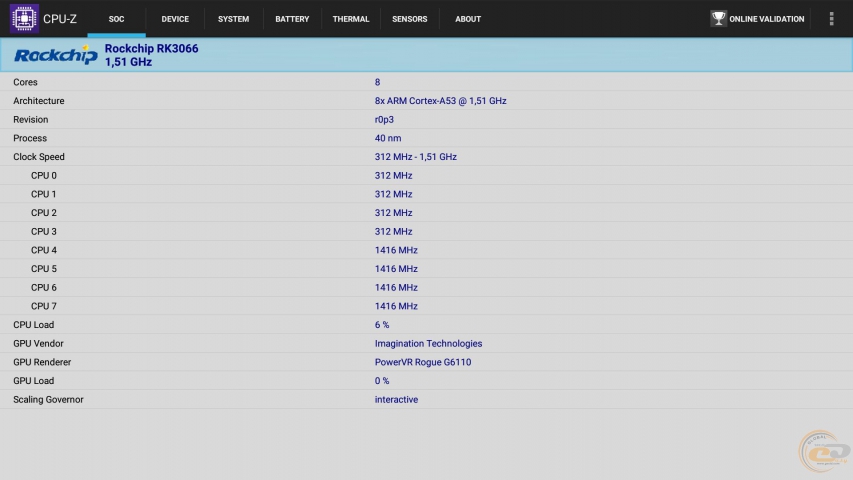The image size is (853, 480).
Task: Select the GPU Vendor label
Action: click(x=38, y=343)
